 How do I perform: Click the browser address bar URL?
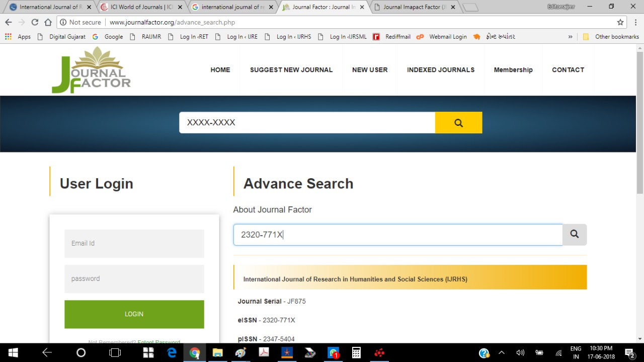(x=172, y=22)
